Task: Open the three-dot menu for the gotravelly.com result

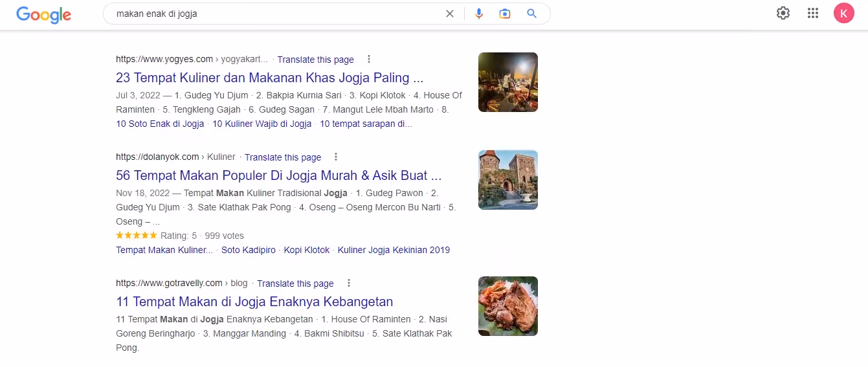Action: [x=349, y=283]
